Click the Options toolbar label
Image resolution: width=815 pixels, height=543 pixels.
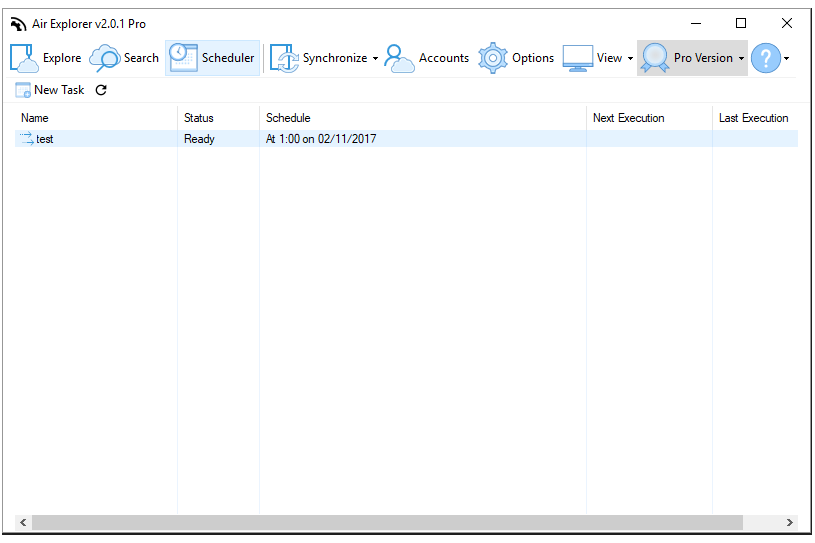(533, 58)
